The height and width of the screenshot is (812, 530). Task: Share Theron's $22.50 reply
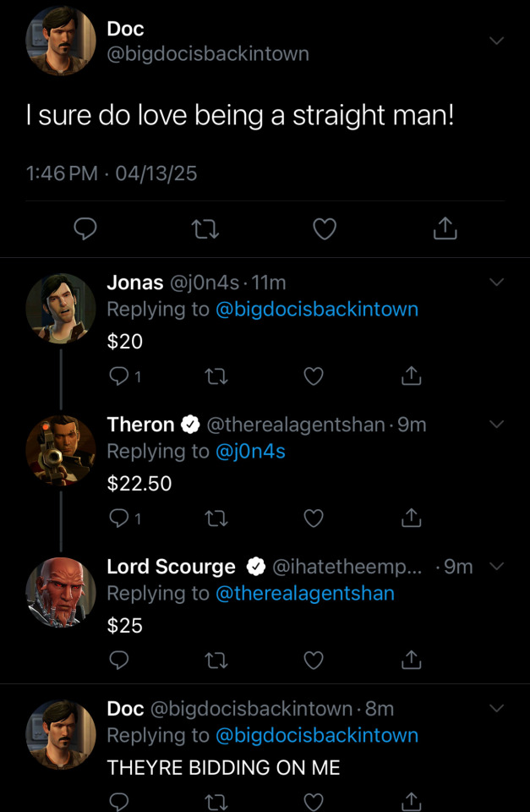coord(411,518)
